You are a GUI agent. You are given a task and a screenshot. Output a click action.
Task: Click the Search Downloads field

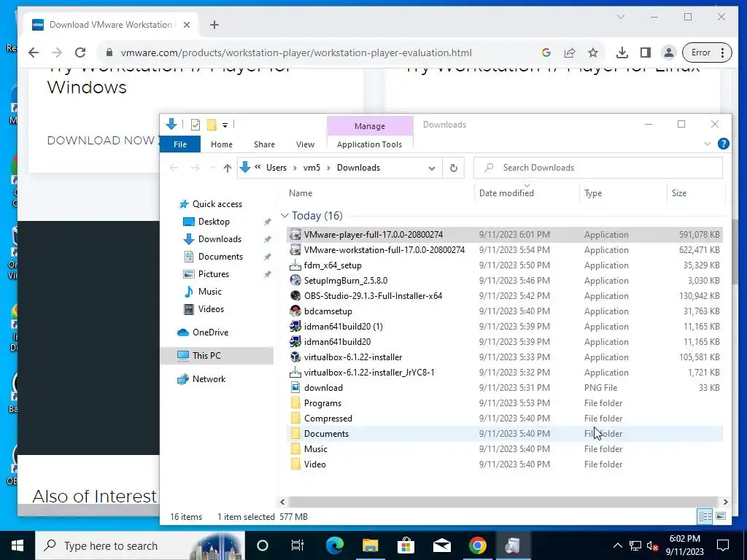point(598,168)
